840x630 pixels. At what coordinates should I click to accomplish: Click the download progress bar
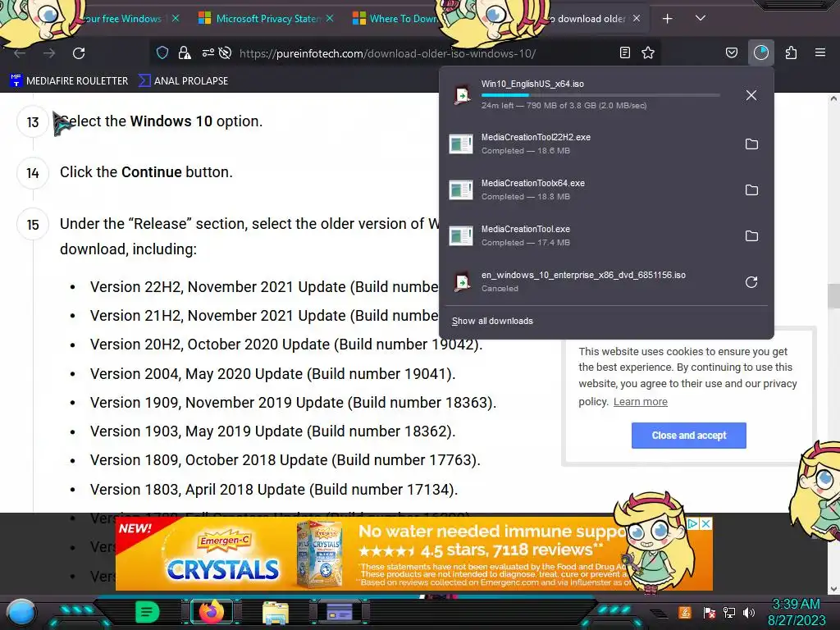(600, 95)
